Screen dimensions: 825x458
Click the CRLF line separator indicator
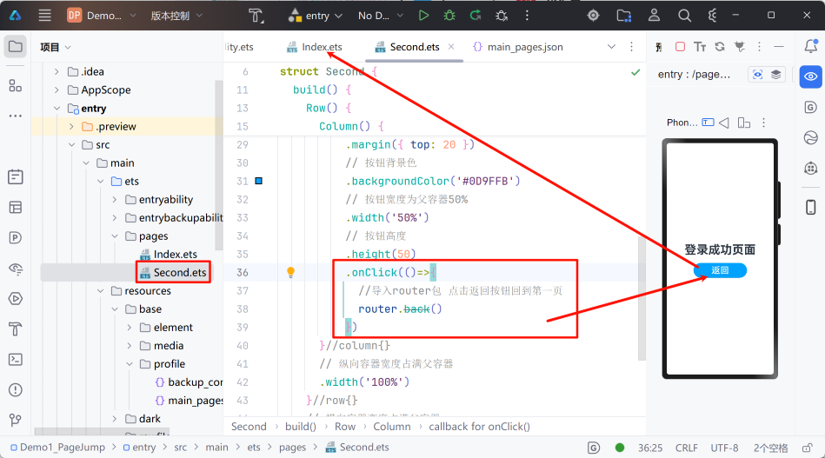point(686,448)
